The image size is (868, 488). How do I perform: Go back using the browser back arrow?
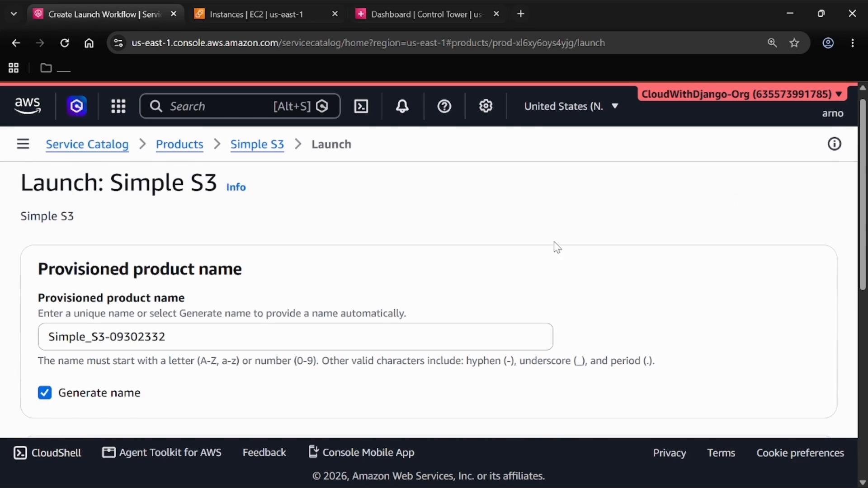16,43
